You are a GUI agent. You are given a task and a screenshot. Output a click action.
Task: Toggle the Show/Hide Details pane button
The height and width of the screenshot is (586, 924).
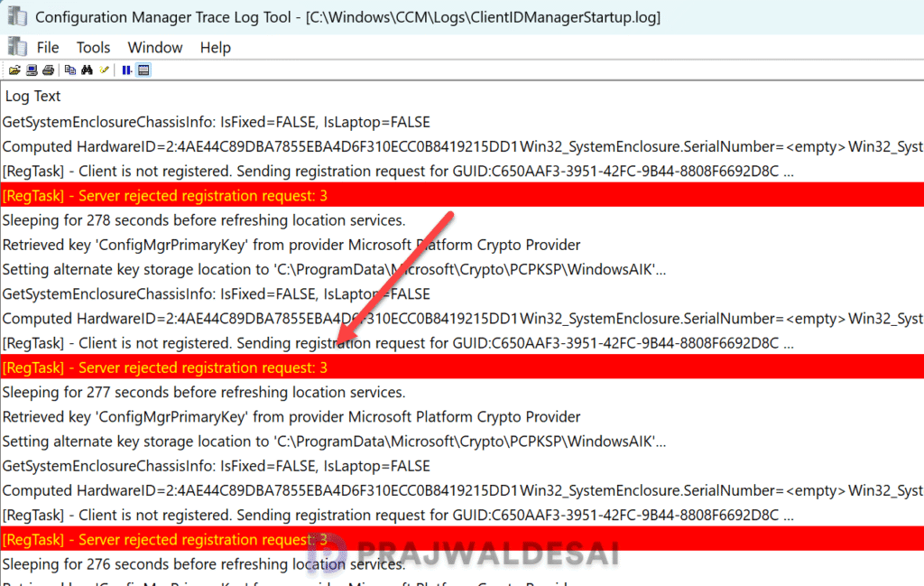[143, 70]
